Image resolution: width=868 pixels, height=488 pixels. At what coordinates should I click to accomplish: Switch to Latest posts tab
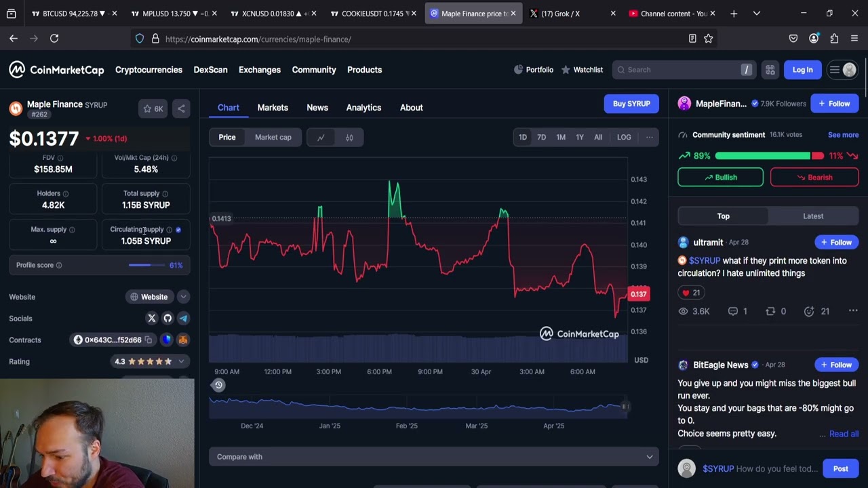(813, 216)
